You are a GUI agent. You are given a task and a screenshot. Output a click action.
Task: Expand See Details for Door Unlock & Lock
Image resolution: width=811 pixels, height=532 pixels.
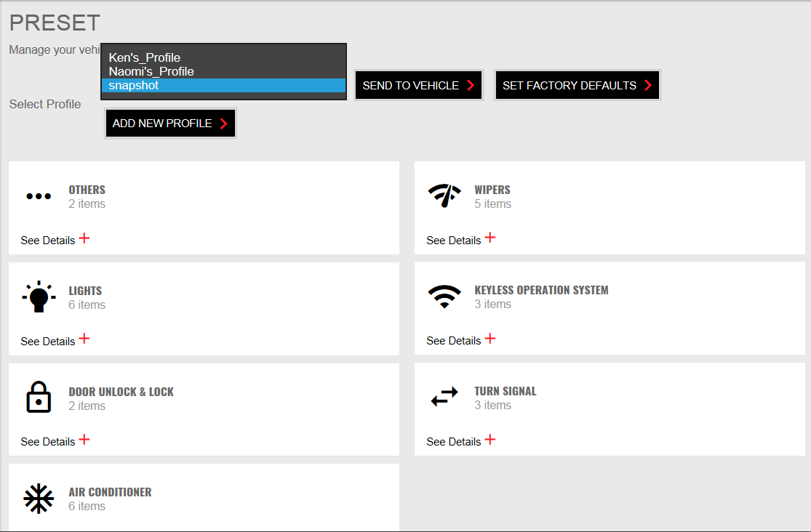coord(84,440)
